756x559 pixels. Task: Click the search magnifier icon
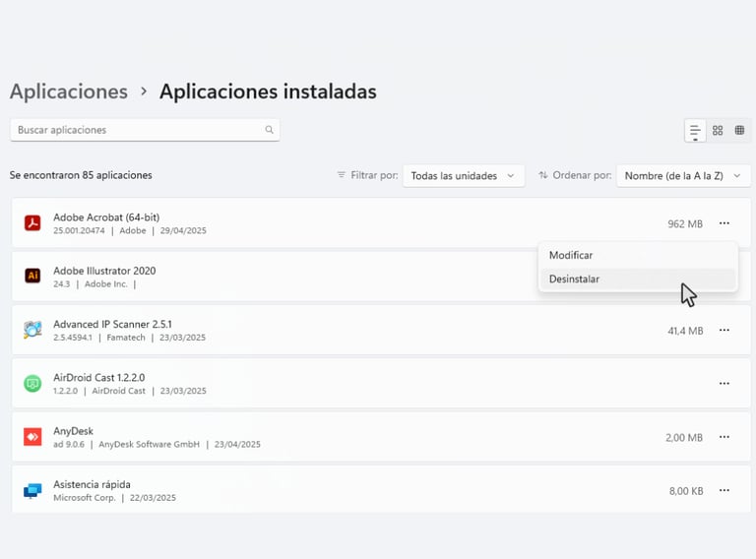pyautogui.click(x=269, y=130)
